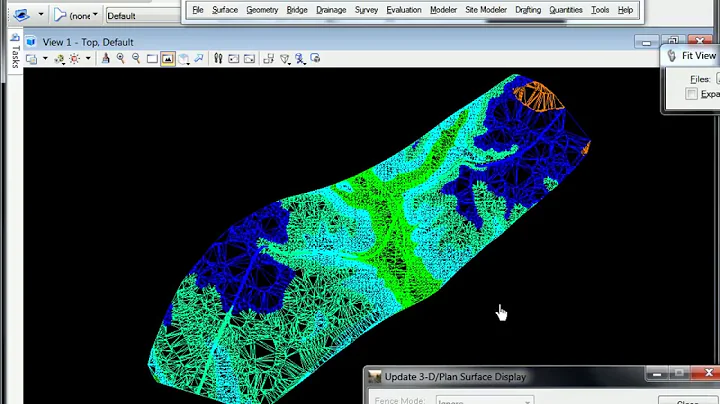Click the last icon in View 1 toolbar

315,58
